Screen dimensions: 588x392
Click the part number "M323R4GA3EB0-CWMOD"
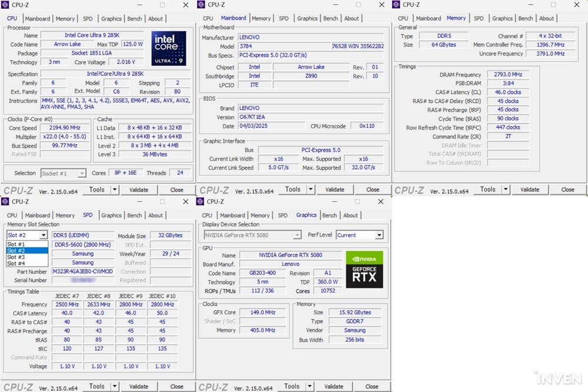tap(83, 271)
